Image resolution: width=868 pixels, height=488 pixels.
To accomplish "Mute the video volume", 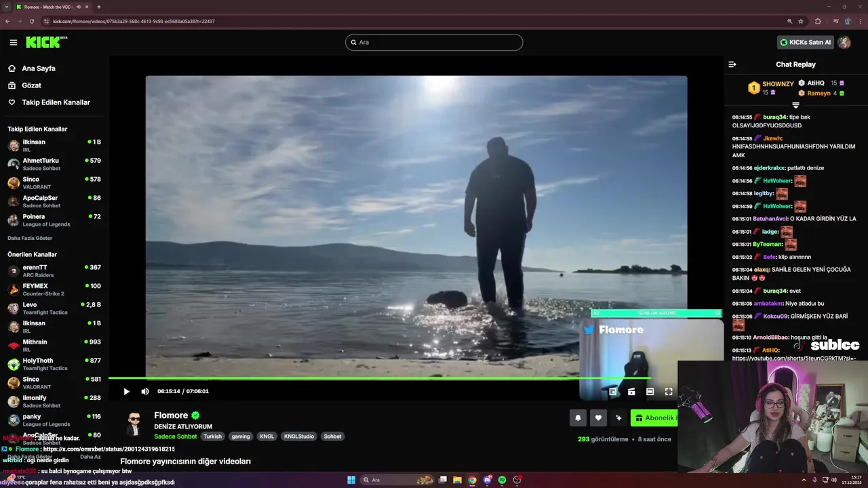I will tap(145, 391).
